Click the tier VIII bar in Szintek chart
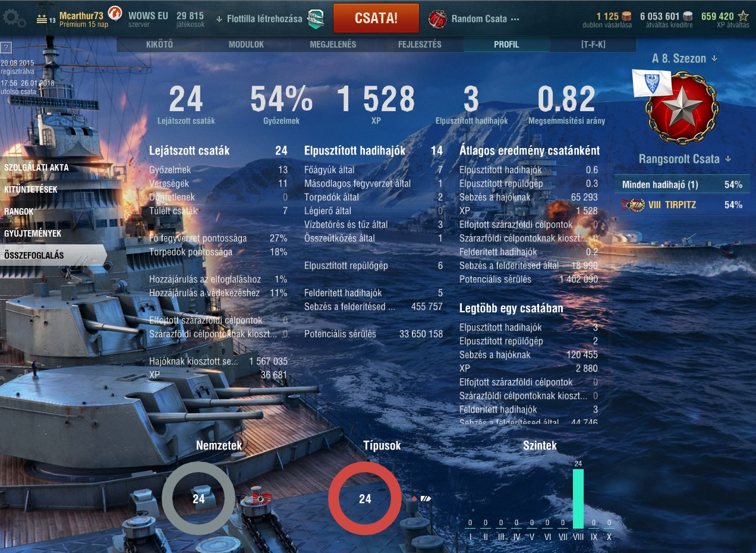Screen dimensions: 756x553 pyautogui.click(x=578, y=498)
